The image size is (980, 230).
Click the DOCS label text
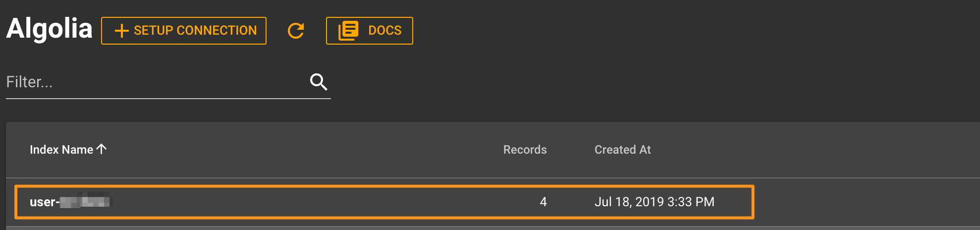[385, 31]
